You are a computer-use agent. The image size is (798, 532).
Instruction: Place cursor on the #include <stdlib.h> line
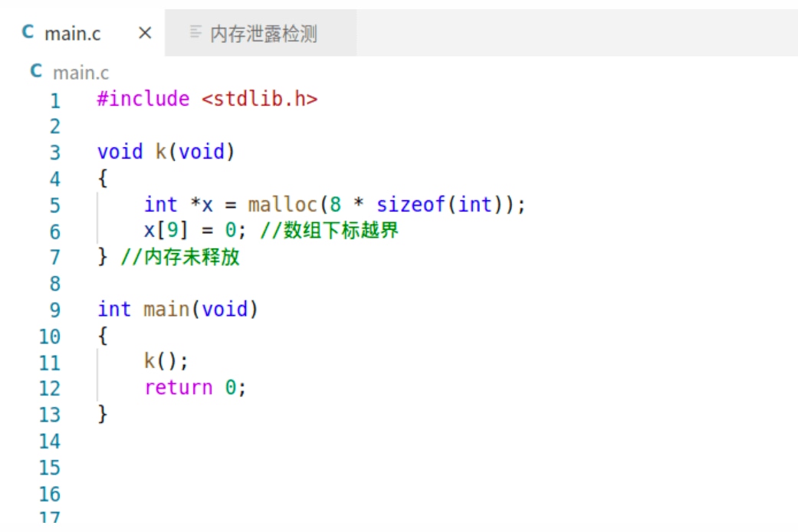208,99
